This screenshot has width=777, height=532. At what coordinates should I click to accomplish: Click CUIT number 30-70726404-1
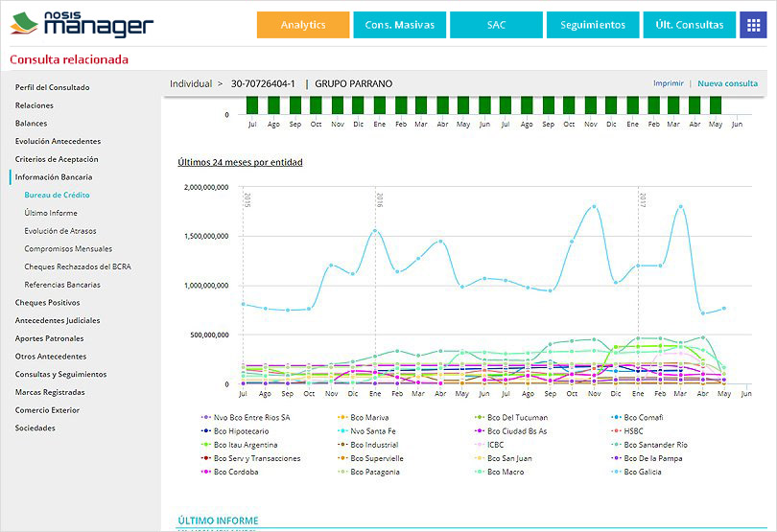(263, 83)
